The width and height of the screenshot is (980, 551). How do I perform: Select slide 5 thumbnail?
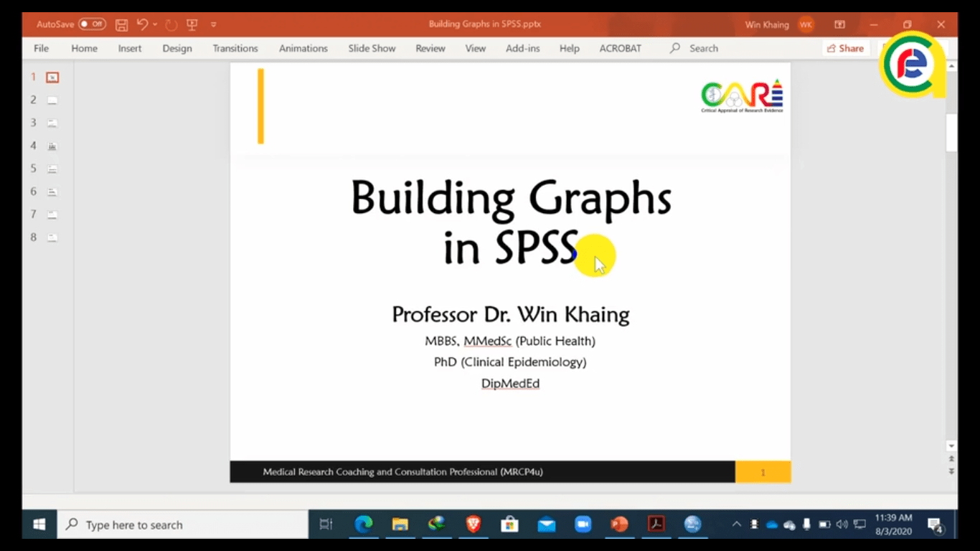pos(52,169)
